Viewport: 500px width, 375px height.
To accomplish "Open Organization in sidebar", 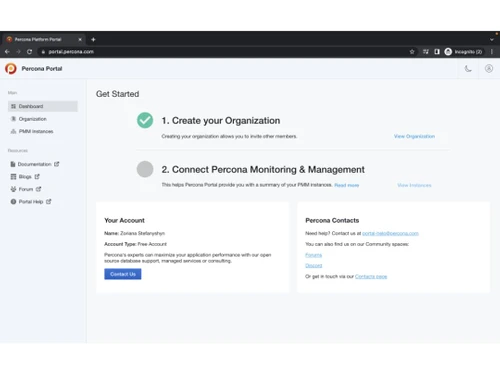I will coord(33,119).
